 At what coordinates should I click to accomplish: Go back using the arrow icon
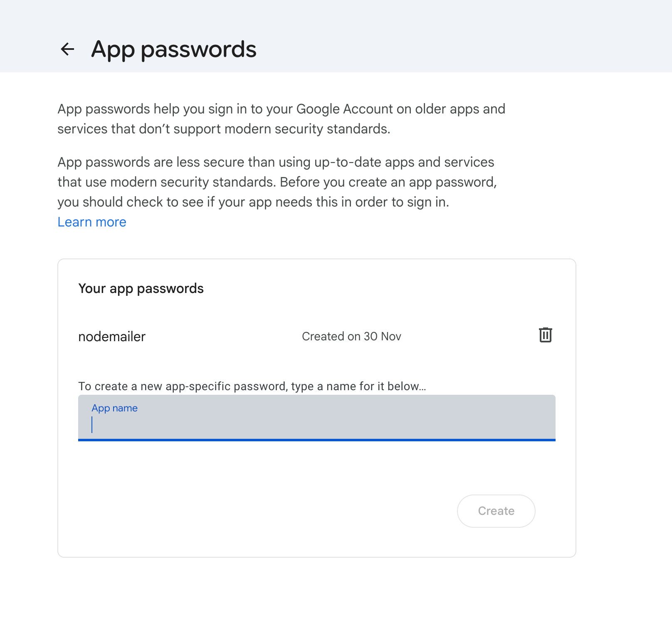click(67, 49)
